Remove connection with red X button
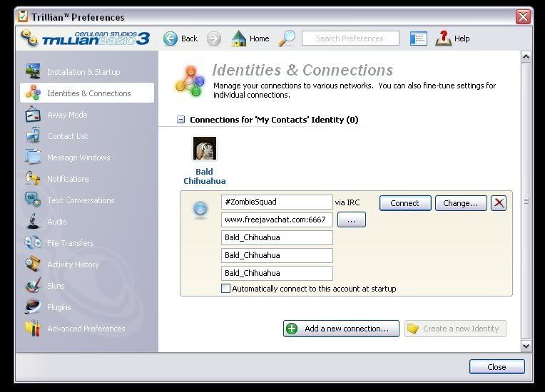The height and width of the screenshot is (392, 545). click(x=499, y=202)
